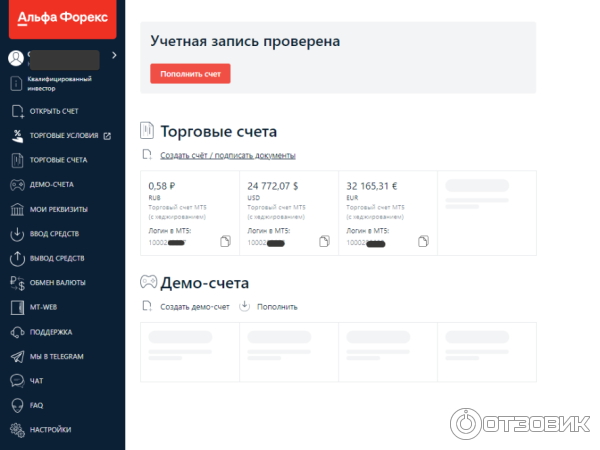
Task: Open ОБМЕН ВАЛЮТЫ currency exchange icon
Action: (x=17, y=283)
